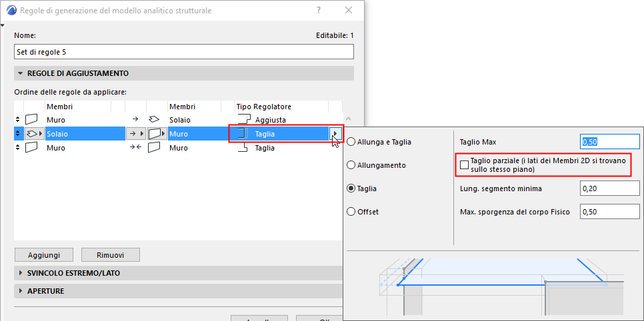Viewport: 644px width, 321px height.
Task: Select the Aggiusta regulator type text
Action: tap(270, 120)
